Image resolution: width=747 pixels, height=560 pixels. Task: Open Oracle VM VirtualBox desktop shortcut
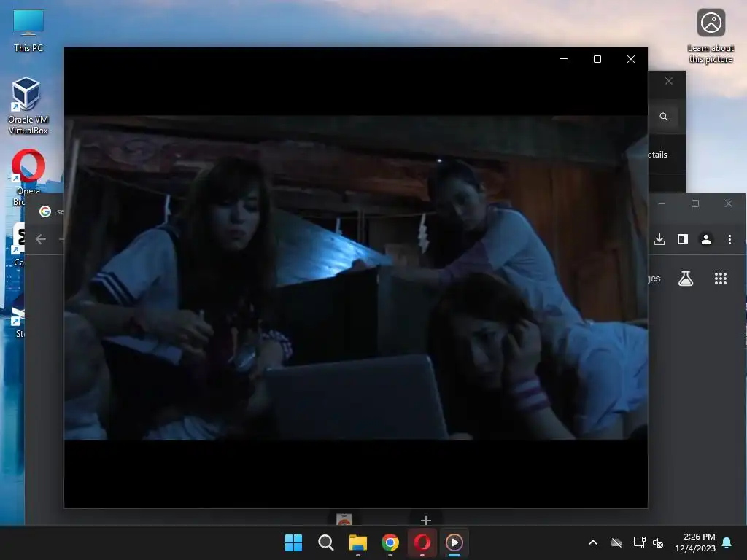coord(28,106)
